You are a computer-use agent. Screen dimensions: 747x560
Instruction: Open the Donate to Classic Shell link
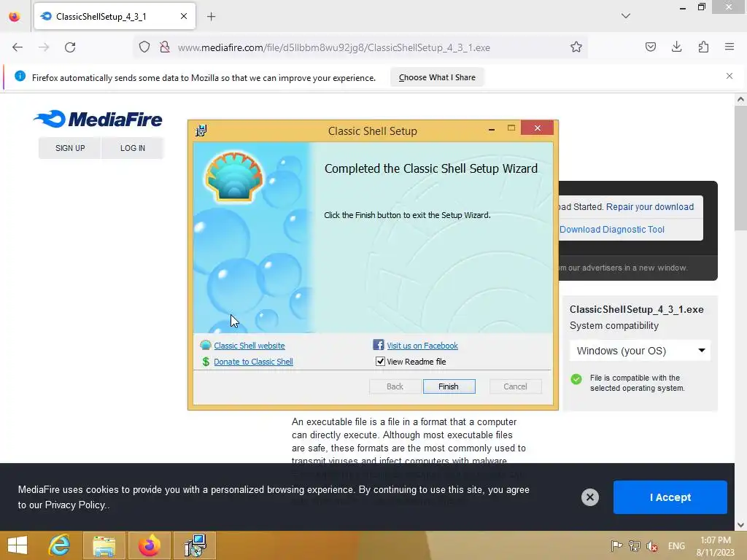point(253,362)
